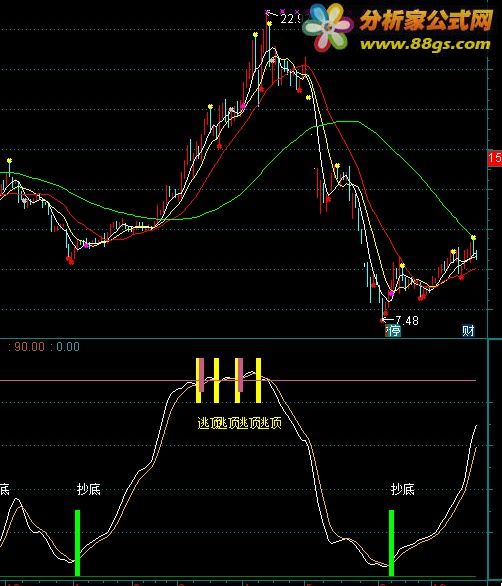
Task: Select the red 15 price tag on axis
Action: (495, 158)
